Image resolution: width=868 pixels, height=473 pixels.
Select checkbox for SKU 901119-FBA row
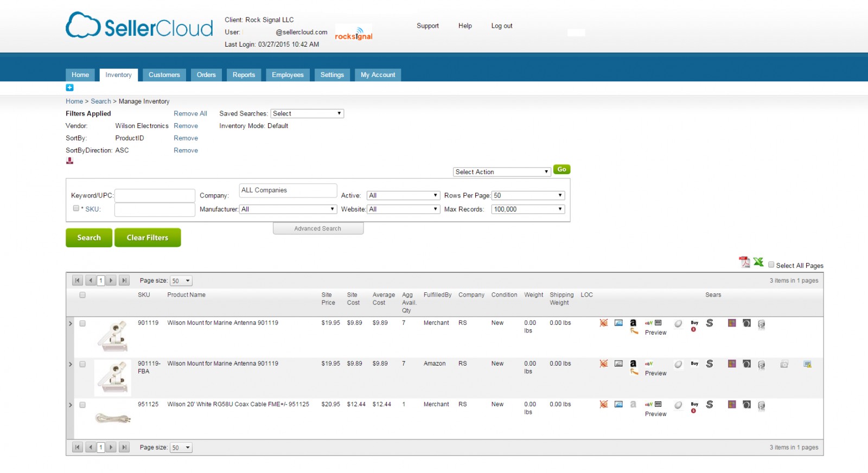pos(82,364)
